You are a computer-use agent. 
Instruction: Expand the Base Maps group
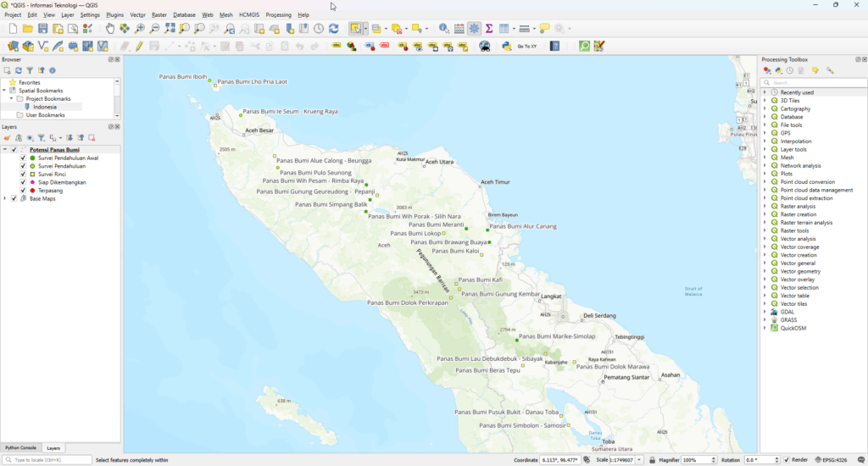click(5, 199)
